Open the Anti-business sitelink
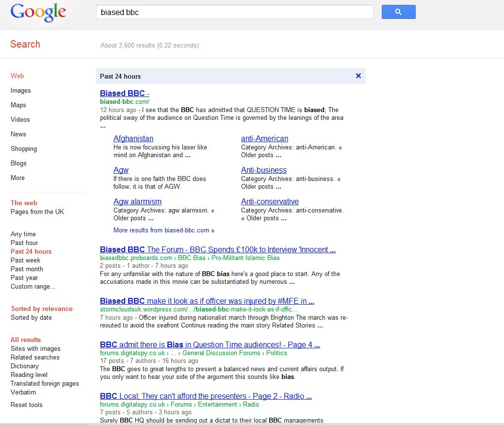 pos(264,170)
